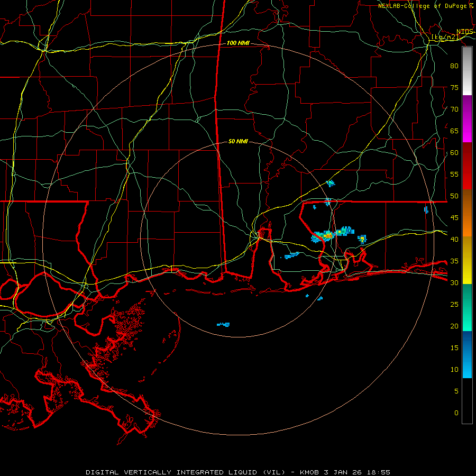476x476 pixels.
Task: Click the 30 value on the VIL scale
Action: (454, 283)
